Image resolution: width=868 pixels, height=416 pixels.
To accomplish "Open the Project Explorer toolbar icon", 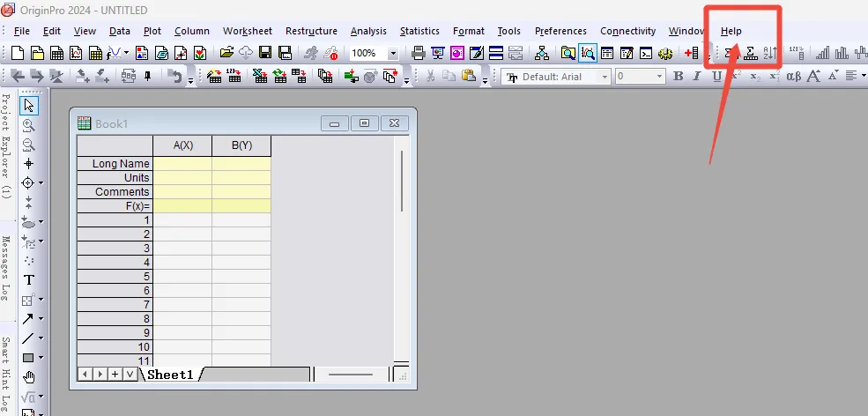I will (568, 53).
